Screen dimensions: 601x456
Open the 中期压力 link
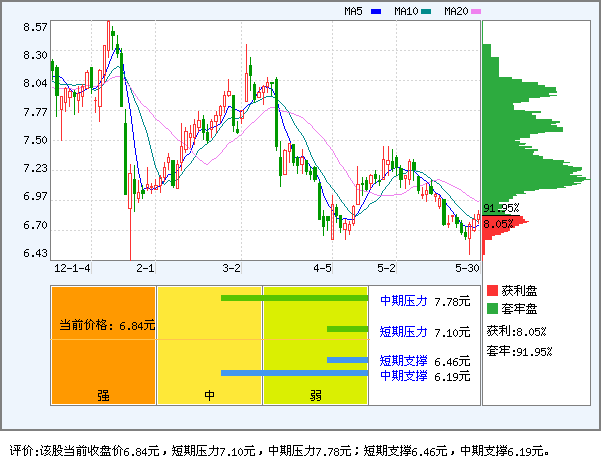404,301
